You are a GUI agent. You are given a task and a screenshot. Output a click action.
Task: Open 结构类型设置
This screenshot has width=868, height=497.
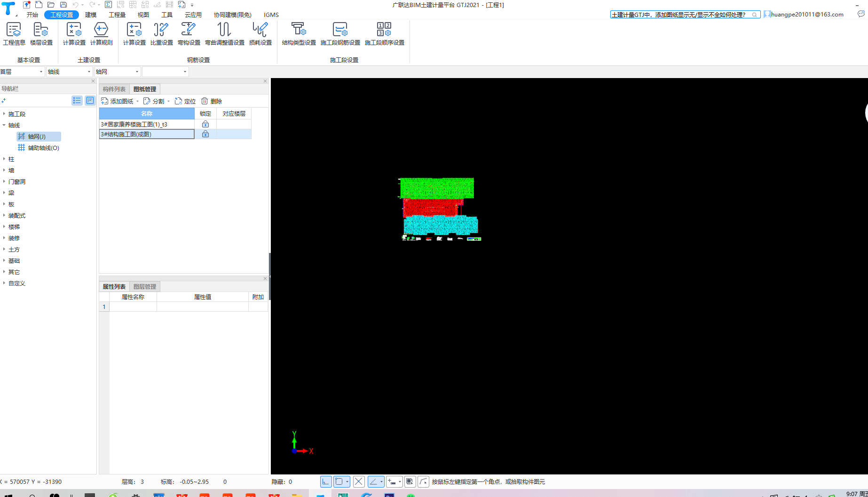299,34
